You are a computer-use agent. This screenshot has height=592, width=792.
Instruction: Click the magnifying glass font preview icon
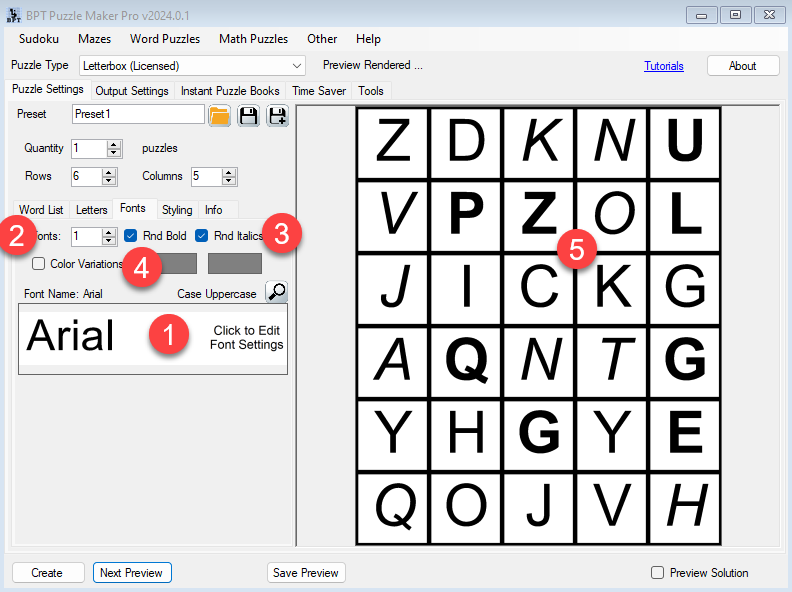pos(276,292)
